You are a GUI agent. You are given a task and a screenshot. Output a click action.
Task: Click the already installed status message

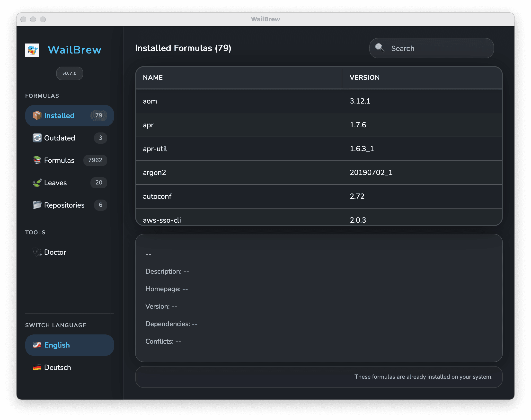[423, 377]
